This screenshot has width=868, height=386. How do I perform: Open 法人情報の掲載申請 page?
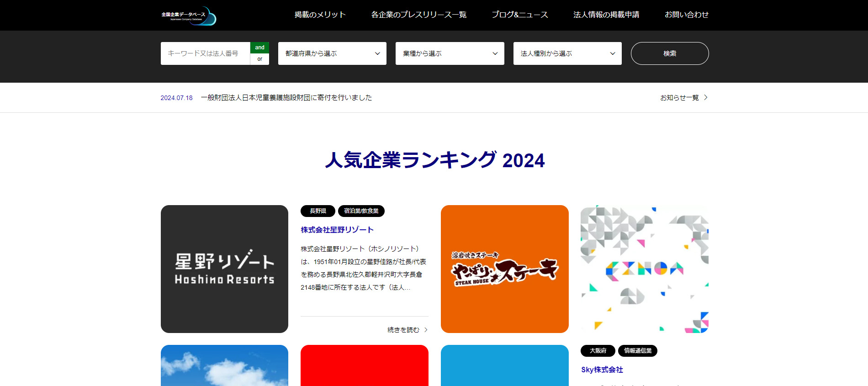606,15
